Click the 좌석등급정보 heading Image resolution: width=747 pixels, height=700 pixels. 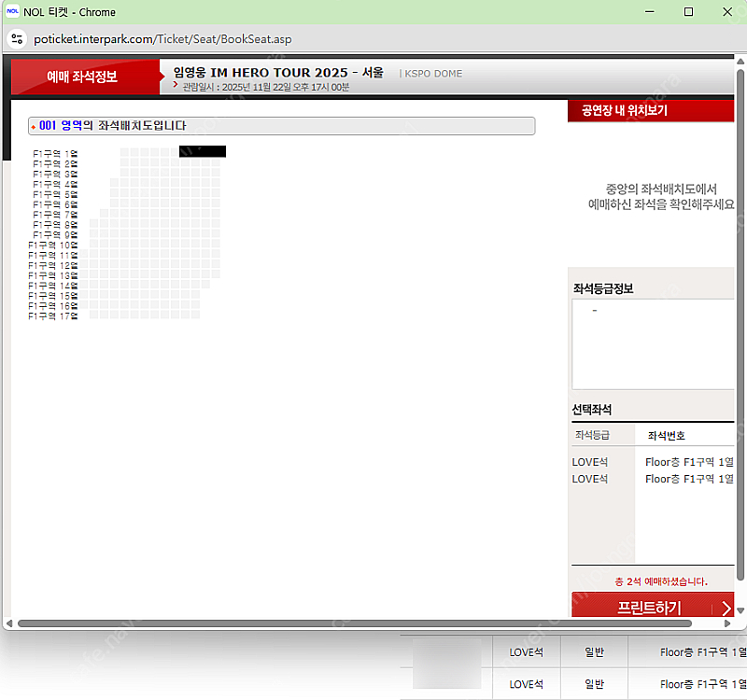click(x=603, y=288)
